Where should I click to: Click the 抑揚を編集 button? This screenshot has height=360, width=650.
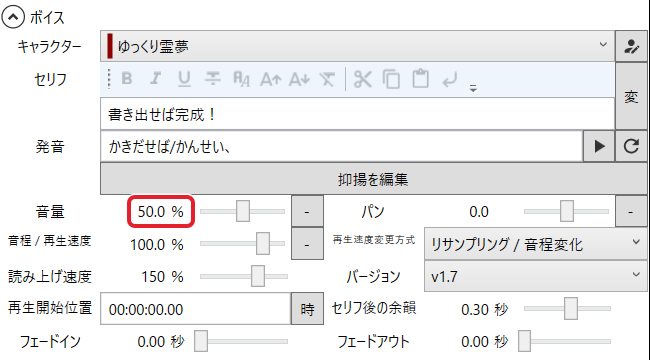373,179
